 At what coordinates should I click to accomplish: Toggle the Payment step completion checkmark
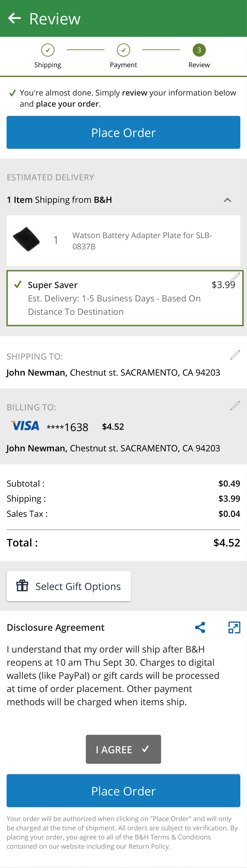[x=123, y=50]
